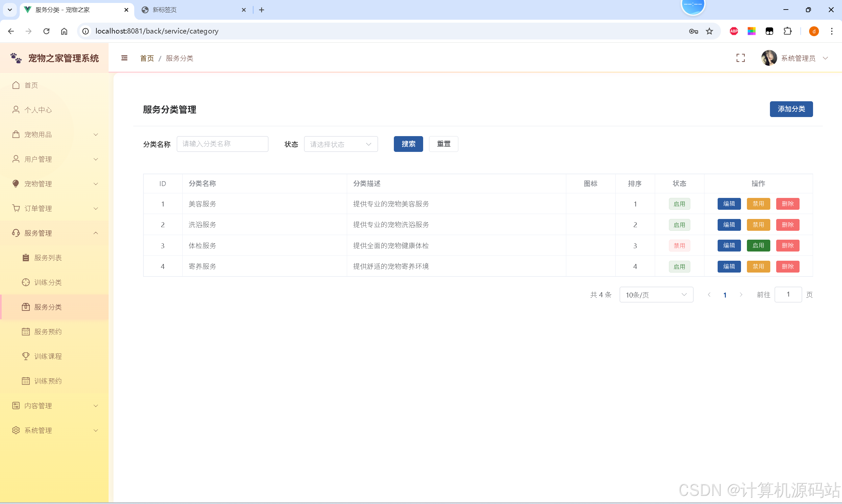Open 系统管理员 user dropdown arrow

tap(825, 58)
